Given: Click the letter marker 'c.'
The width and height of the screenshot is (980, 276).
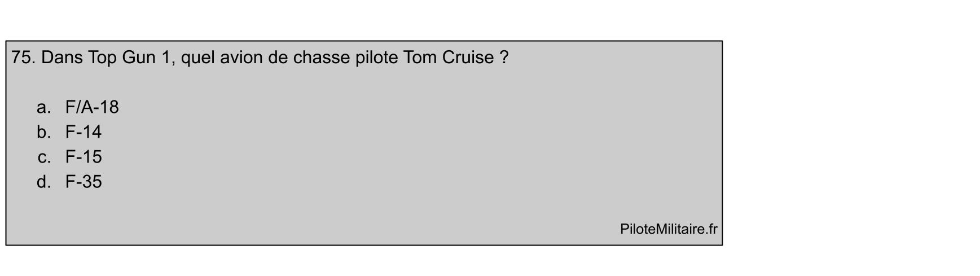Looking at the screenshot, I should [x=45, y=157].
